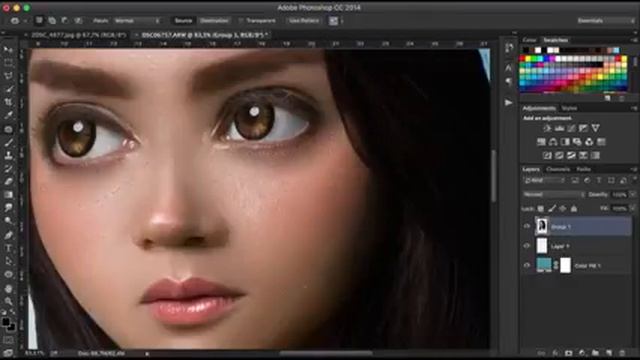Add a Channel Mixer adjustment

click(x=589, y=142)
